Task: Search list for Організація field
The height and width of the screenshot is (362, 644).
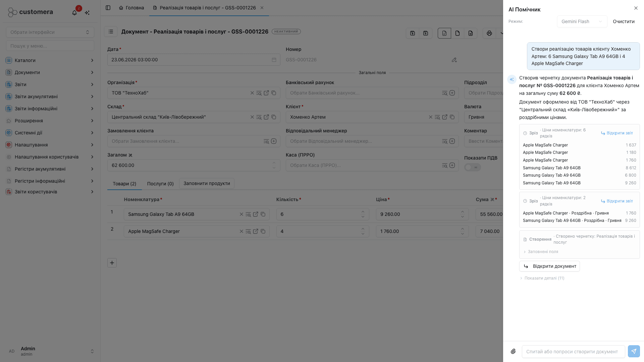Action: tap(259, 93)
